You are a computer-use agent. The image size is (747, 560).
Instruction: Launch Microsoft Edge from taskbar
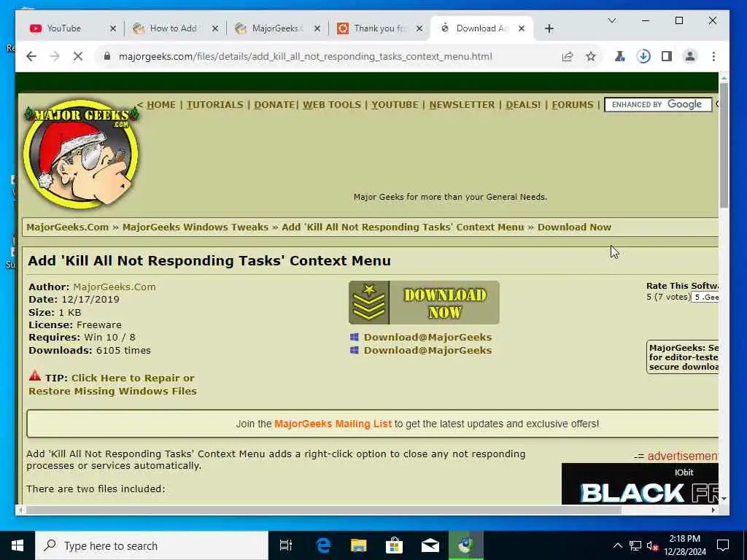323,545
